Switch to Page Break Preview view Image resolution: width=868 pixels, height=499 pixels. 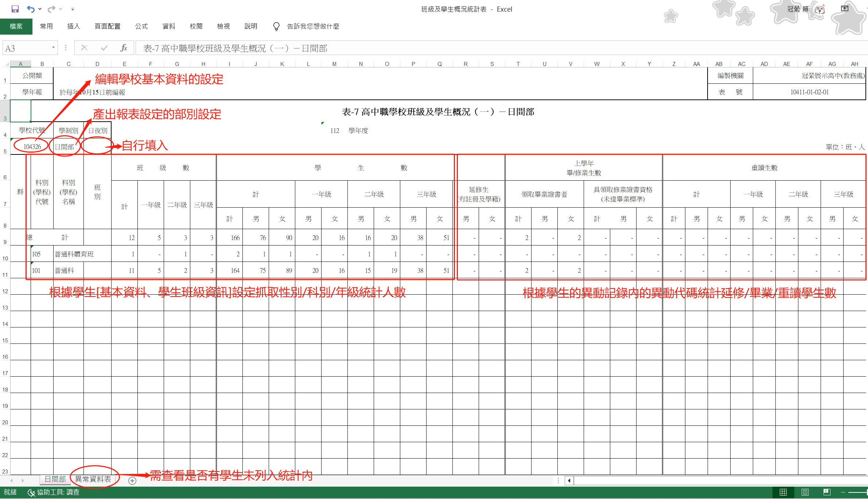(827, 492)
